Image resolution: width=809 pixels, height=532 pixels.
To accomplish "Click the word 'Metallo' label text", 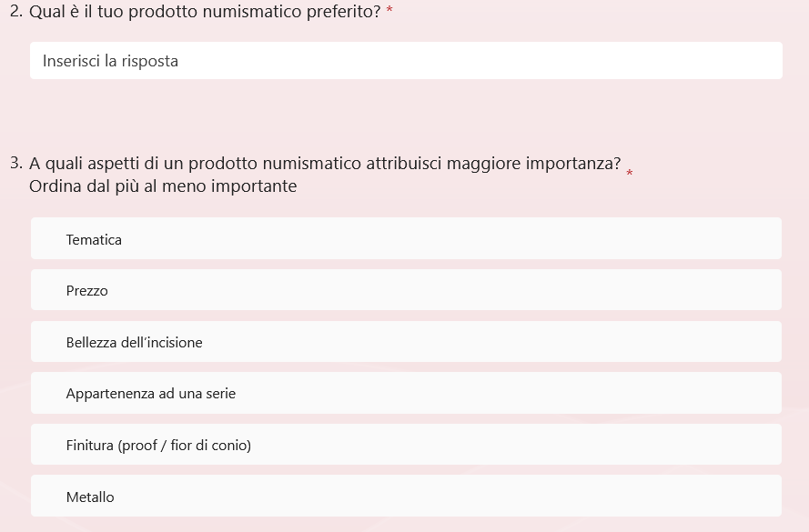I will click(x=90, y=497).
